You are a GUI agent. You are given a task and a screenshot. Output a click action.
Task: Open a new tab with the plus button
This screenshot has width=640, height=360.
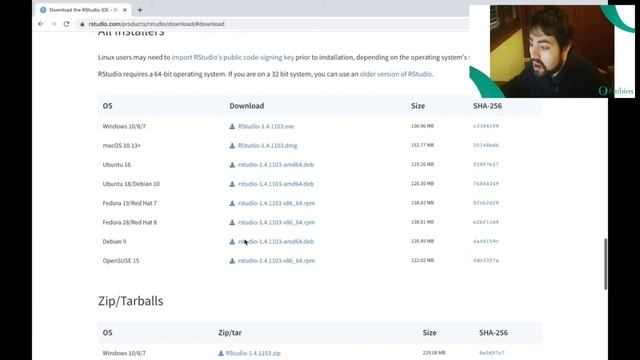(x=140, y=10)
